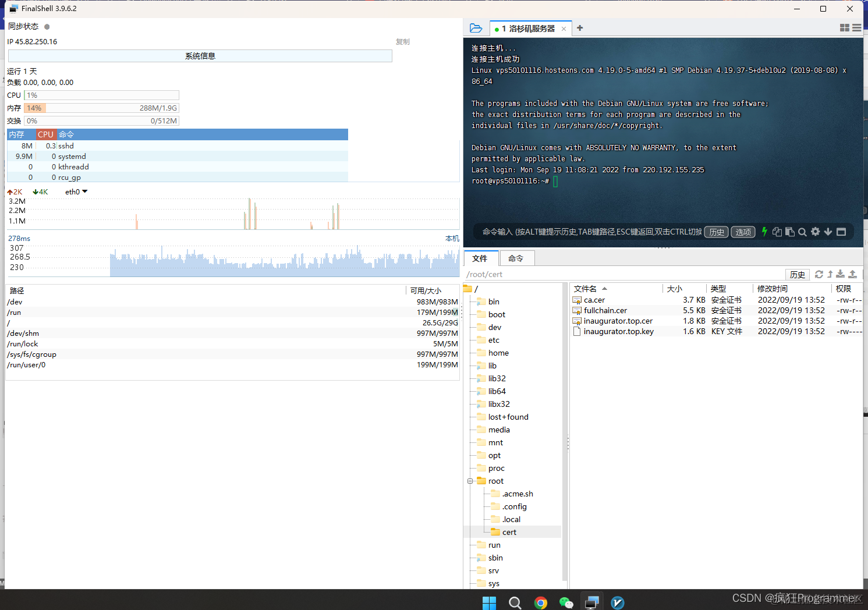This screenshot has height=610, width=868.
Task: Open terminal settings gear icon
Action: click(x=816, y=232)
